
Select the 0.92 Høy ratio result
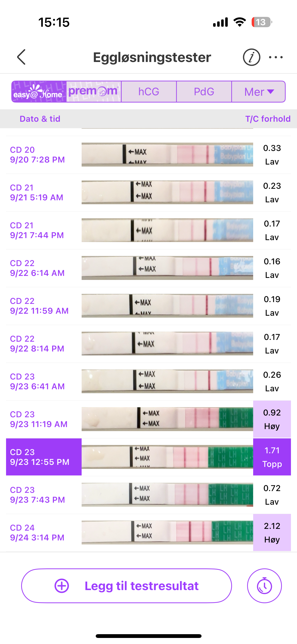(272, 419)
